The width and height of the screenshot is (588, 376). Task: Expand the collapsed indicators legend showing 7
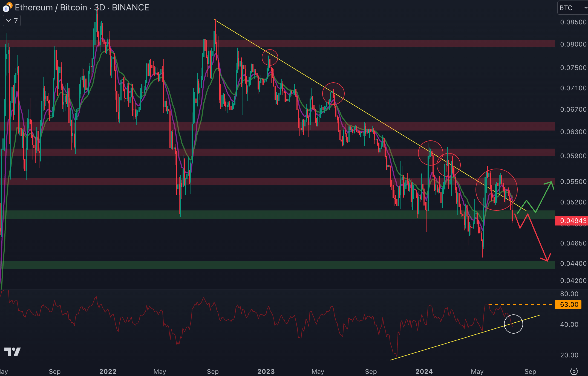tap(12, 21)
